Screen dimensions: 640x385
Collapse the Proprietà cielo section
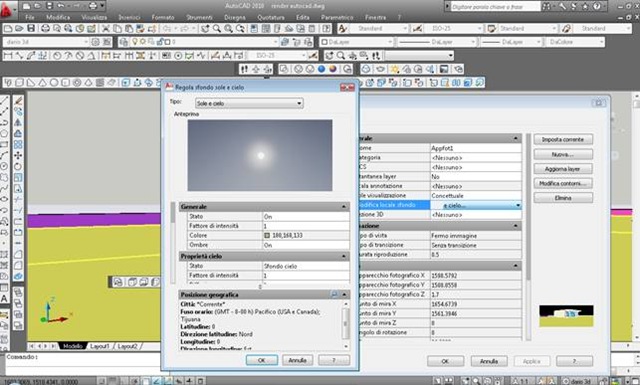(x=344, y=256)
